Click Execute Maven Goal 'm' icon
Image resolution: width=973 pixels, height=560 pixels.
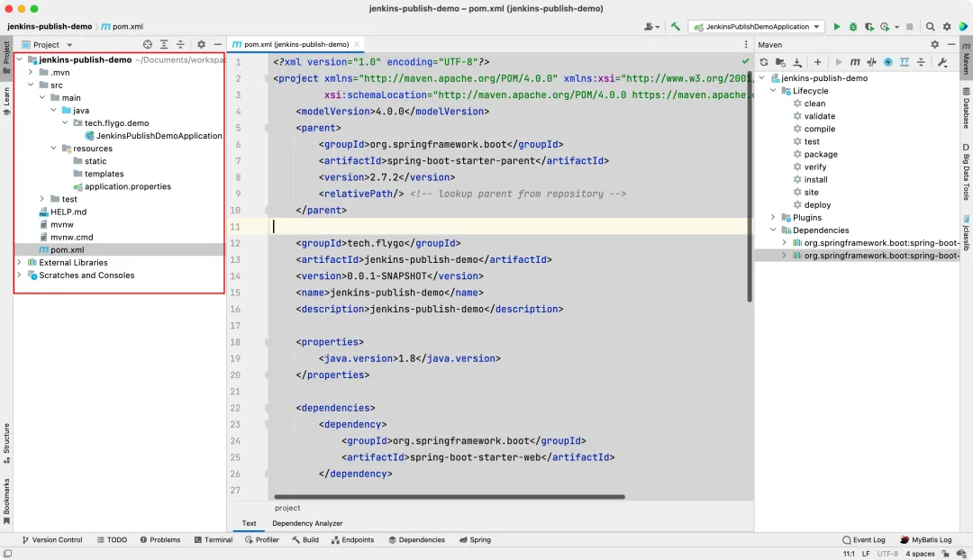854,62
